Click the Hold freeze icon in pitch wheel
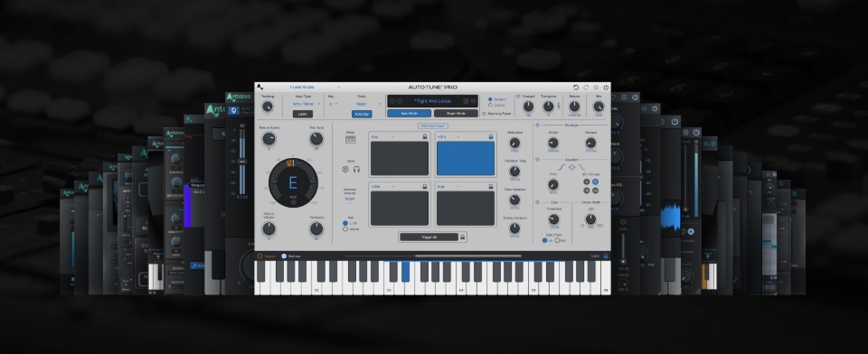This screenshot has width=868, height=354. coord(293,202)
